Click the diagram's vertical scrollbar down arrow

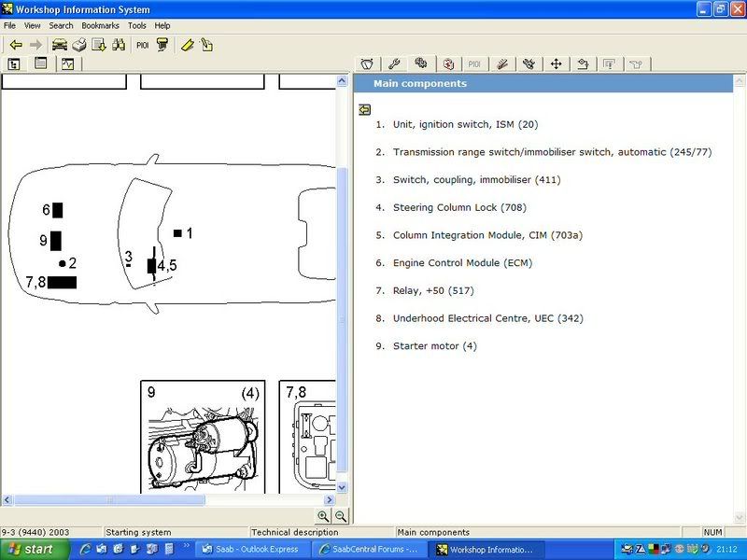[x=341, y=486]
